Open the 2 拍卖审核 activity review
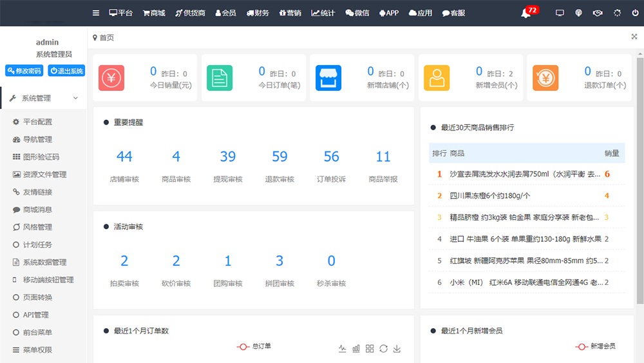The image size is (644, 363). [x=124, y=270]
